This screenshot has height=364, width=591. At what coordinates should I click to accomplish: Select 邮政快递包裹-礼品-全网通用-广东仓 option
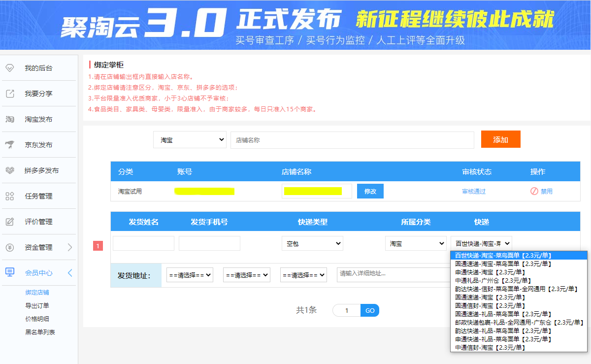point(519,323)
